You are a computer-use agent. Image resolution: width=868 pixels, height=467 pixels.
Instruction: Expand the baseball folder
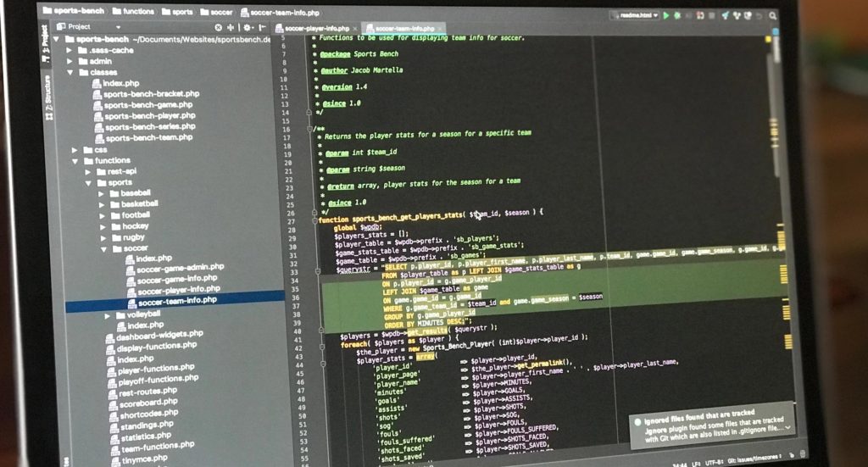tap(101, 193)
